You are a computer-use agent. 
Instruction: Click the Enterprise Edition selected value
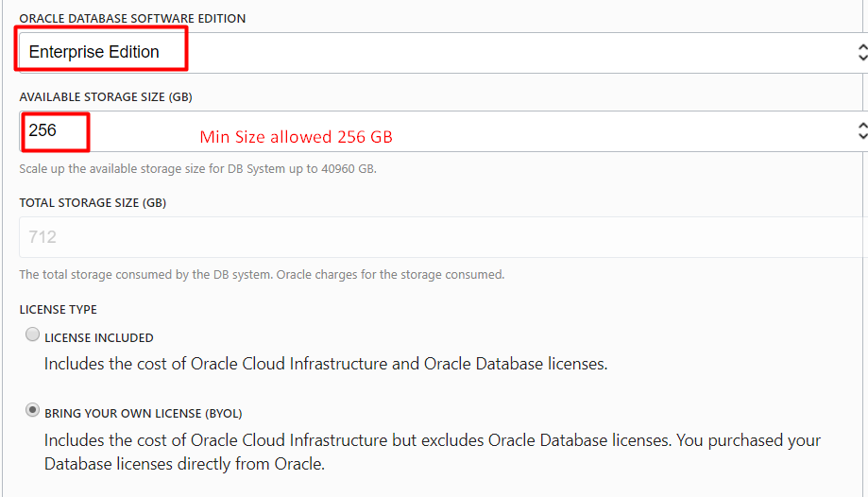tap(94, 52)
